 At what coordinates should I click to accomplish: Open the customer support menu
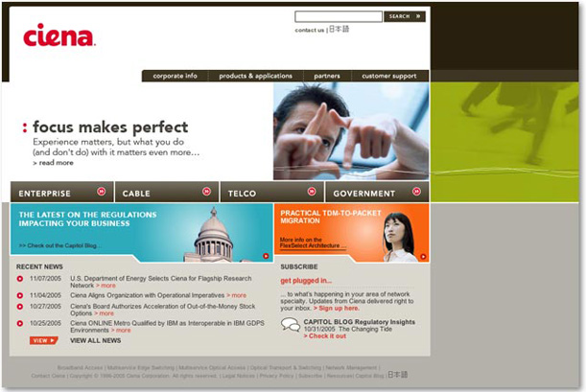click(389, 76)
